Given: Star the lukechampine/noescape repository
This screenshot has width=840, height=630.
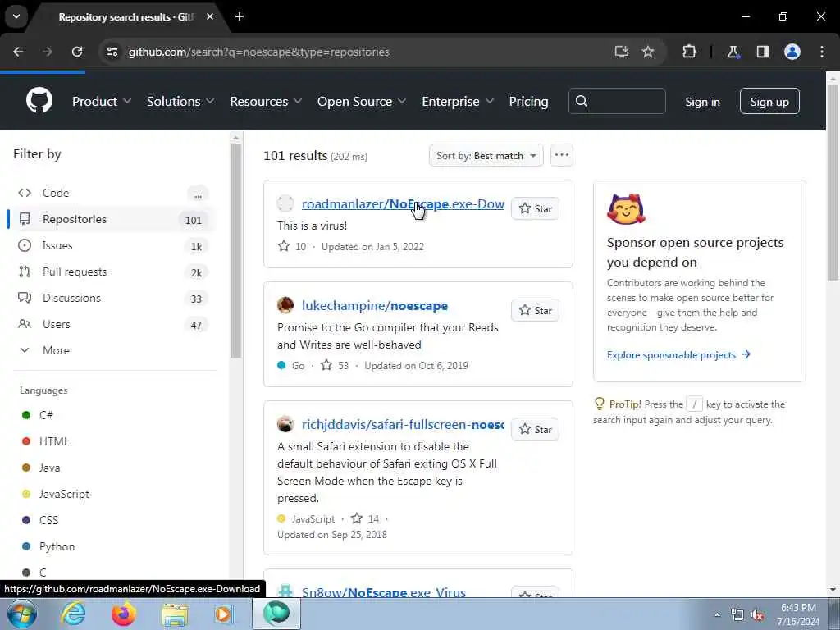Looking at the screenshot, I should click(535, 311).
